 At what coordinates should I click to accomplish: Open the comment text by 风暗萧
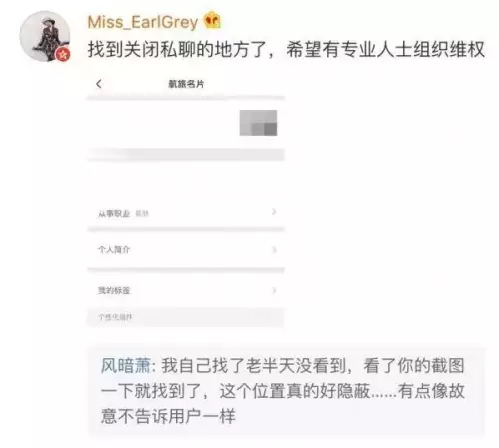[x=282, y=391]
